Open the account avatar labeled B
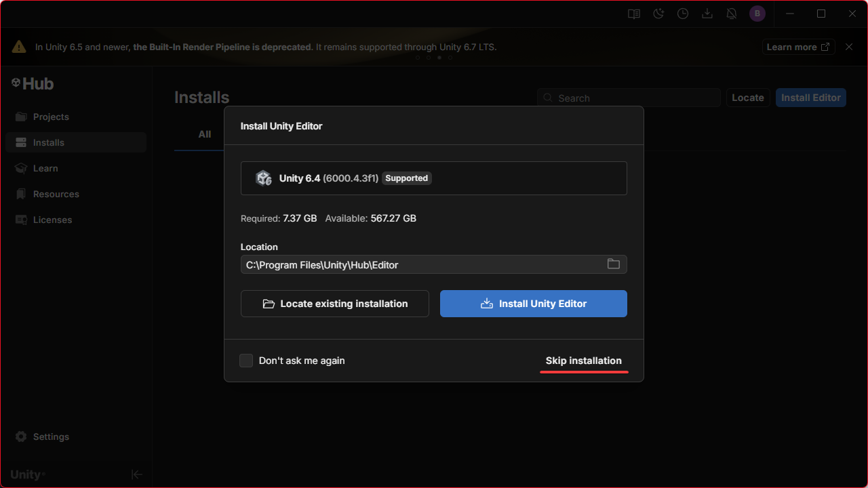The image size is (868, 488). click(757, 14)
